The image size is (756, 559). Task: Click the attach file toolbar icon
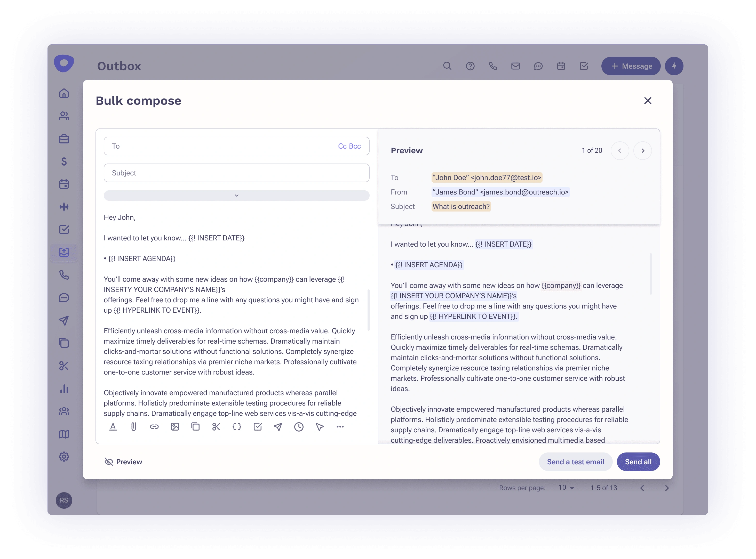coord(134,427)
